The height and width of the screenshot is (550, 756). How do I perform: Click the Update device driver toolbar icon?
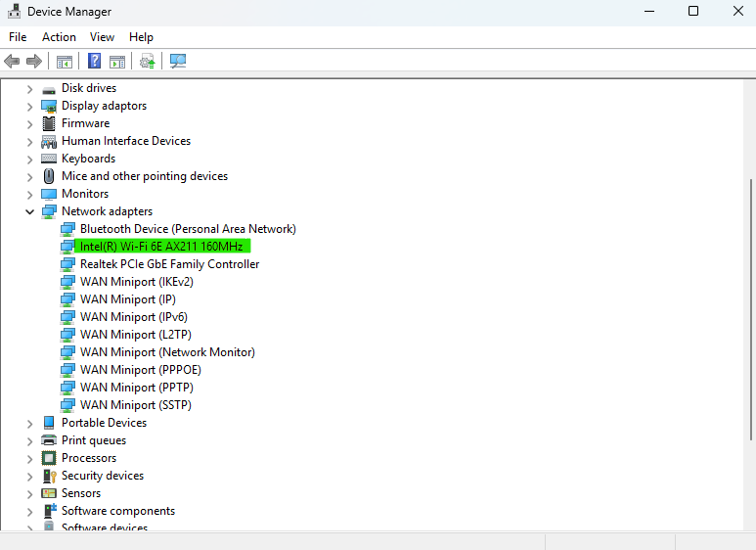click(x=147, y=62)
